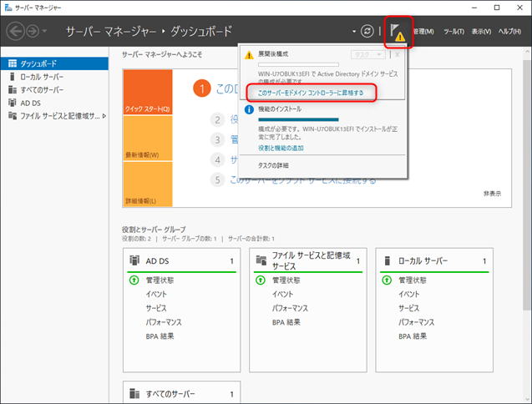Click the refresh dashboard icon

(367, 31)
